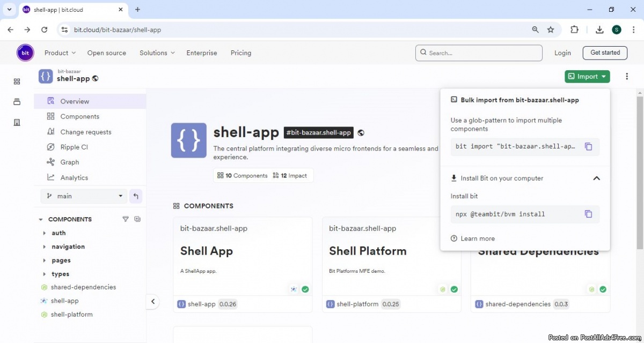
Task: Expand the navigation folder
Action: pyautogui.click(x=44, y=247)
